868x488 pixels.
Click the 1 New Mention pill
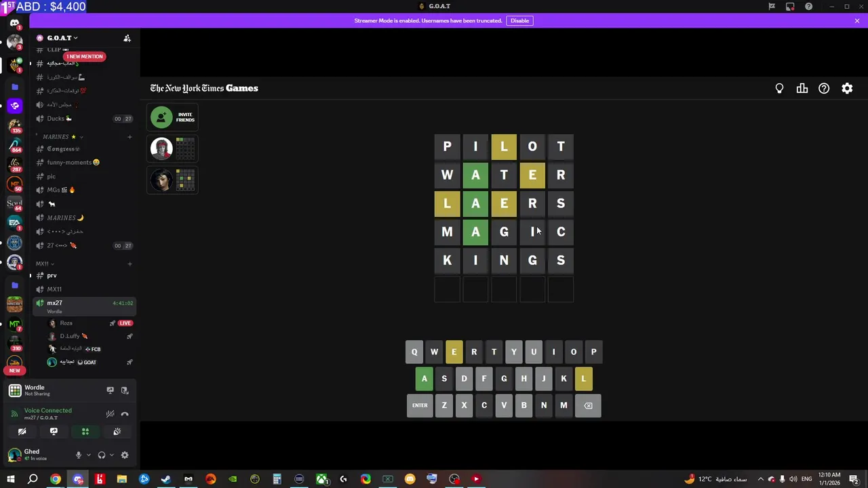85,56
